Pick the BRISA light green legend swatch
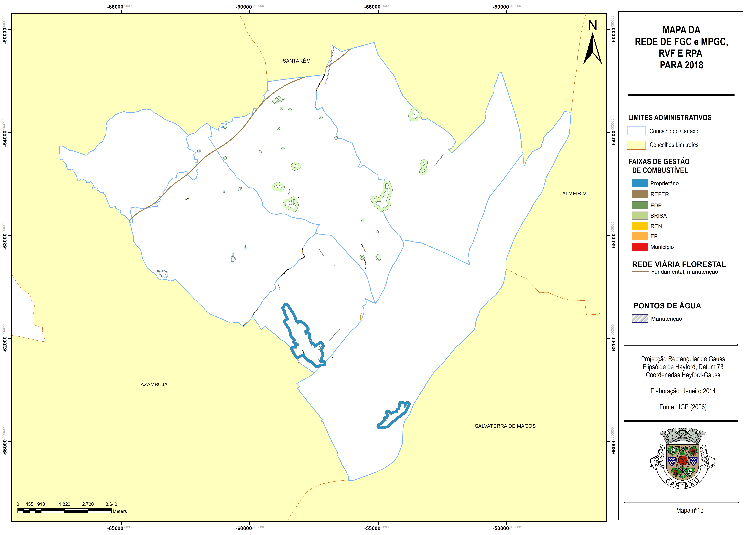The image size is (756, 535). pos(640,215)
